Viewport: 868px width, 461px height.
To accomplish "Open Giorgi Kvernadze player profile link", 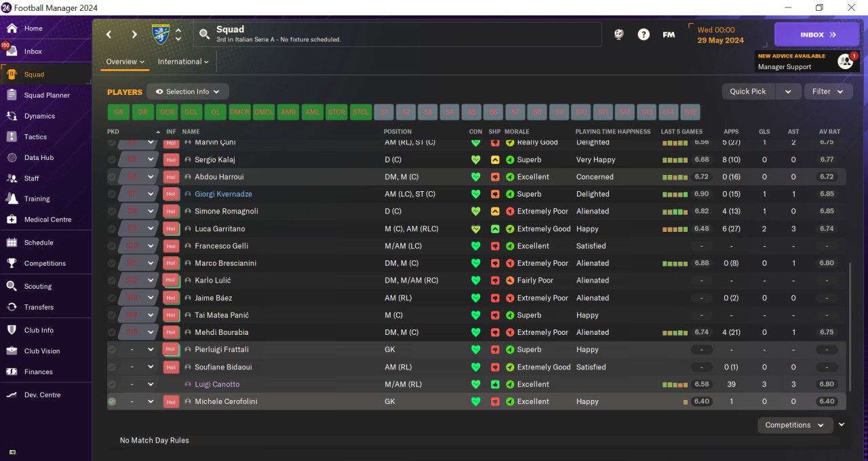I will click(222, 194).
